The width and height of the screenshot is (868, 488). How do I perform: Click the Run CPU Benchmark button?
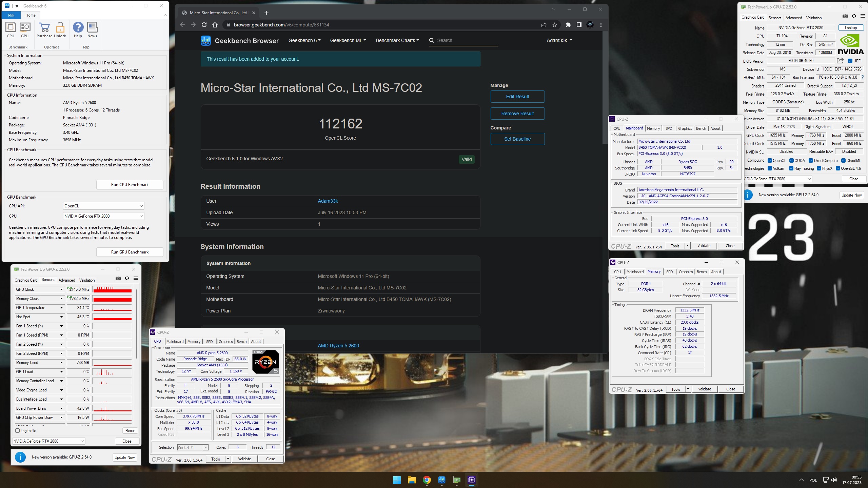point(130,185)
